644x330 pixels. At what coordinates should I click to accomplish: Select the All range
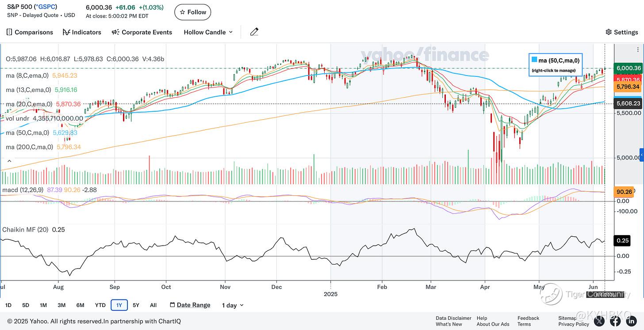[153, 305]
